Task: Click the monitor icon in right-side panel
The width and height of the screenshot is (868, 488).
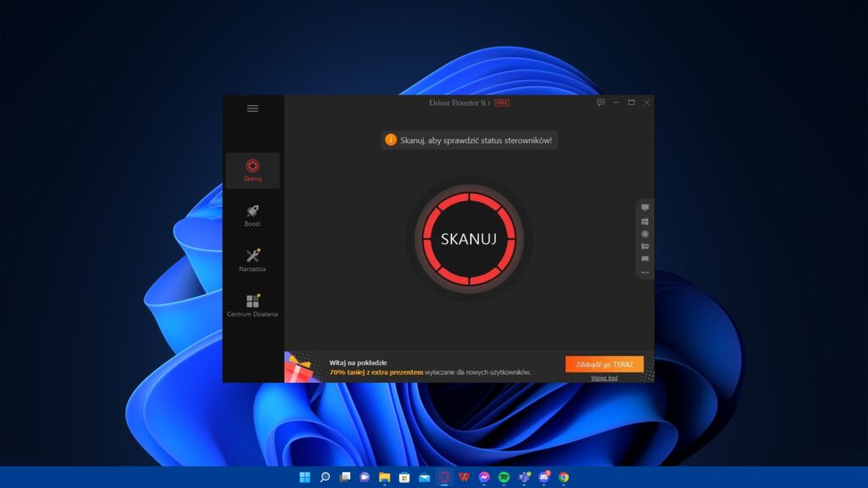Action: (x=645, y=208)
